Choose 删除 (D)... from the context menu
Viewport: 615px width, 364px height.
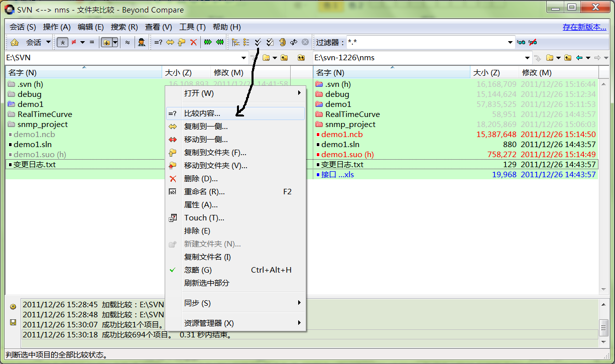pyautogui.click(x=235, y=179)
